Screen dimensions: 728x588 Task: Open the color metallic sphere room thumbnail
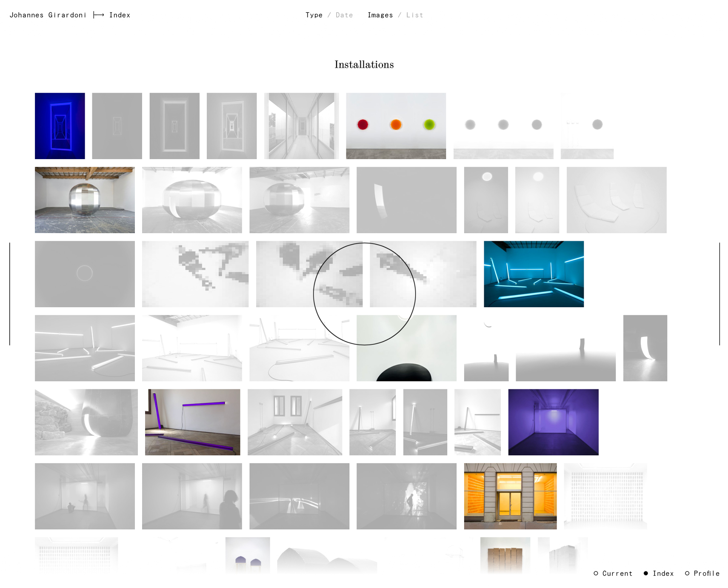coord(85,200)
